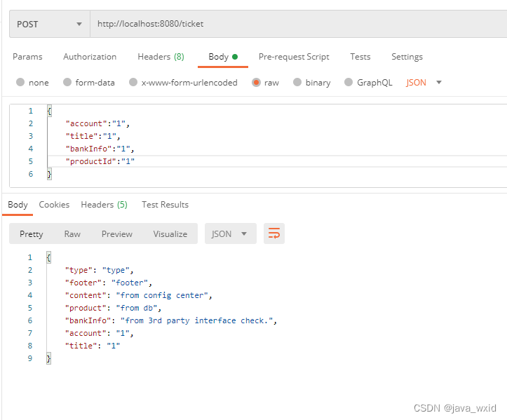
Task: Collapse the request body opening brace
Action: tap(49, 111)
